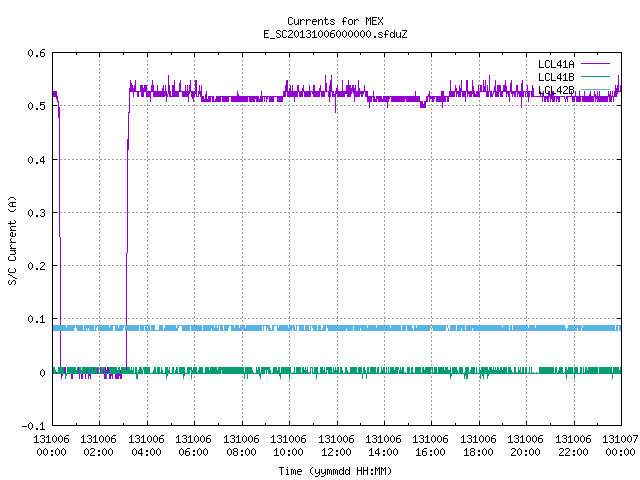Click the 12:00 time tick label
This screenshot has width=640, height=480.
click(336, 452)
